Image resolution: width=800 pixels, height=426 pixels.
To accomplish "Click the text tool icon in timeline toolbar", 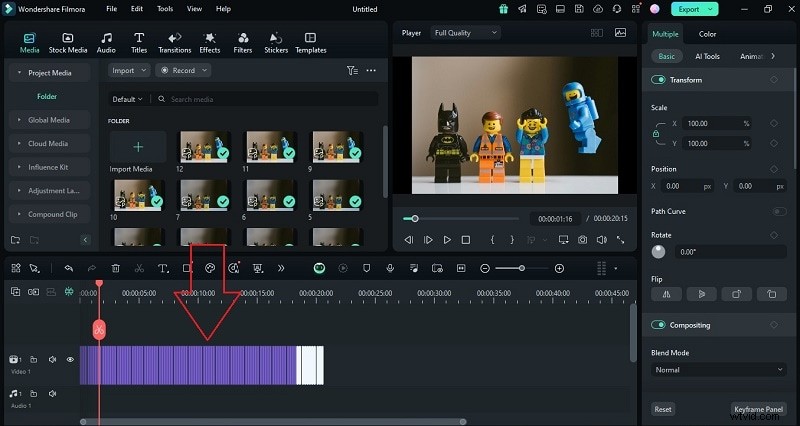I will tap(163, 268).
